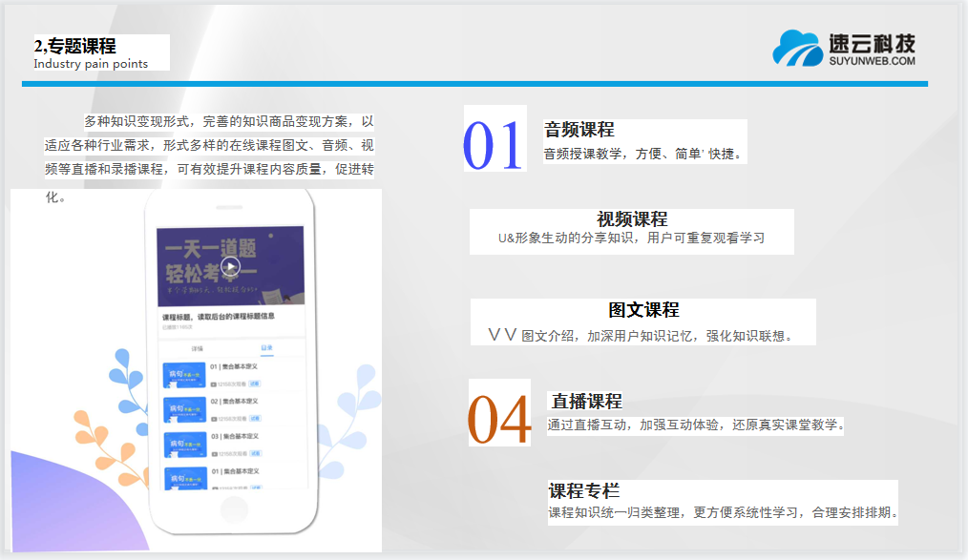Select the slide title 2,专题课程

coord(75,46)
